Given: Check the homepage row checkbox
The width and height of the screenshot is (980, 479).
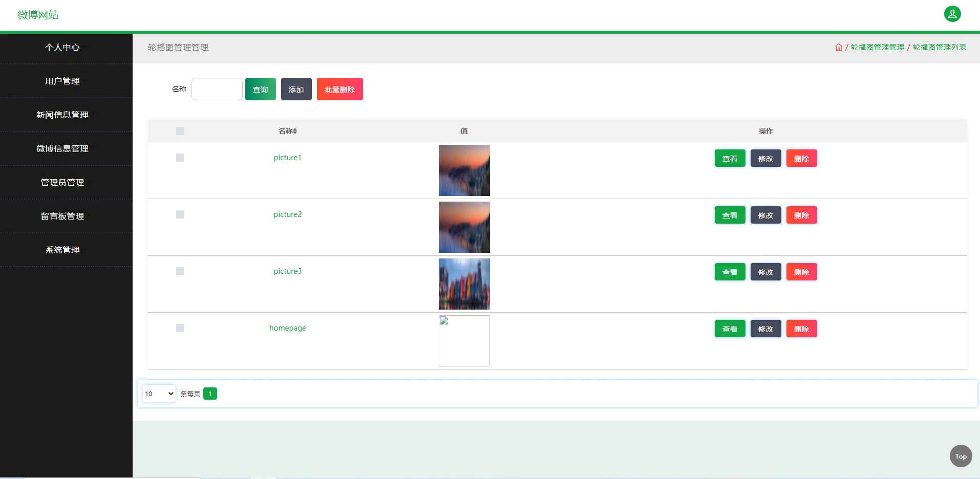Looking at the screenshot, I should 180,328.
